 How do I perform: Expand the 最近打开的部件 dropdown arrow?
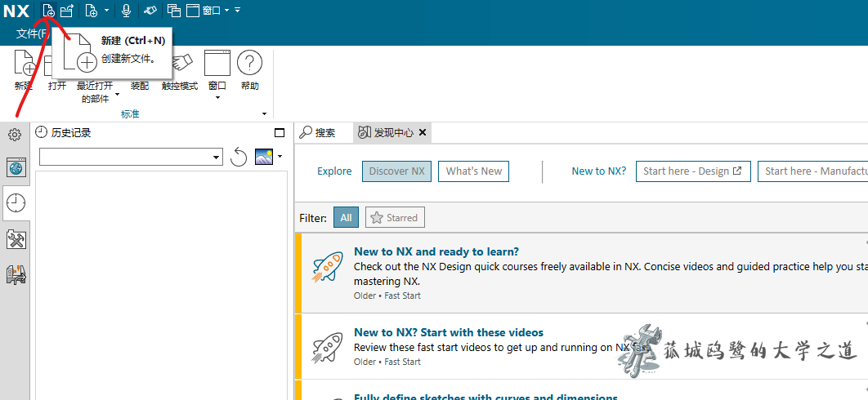118,96
